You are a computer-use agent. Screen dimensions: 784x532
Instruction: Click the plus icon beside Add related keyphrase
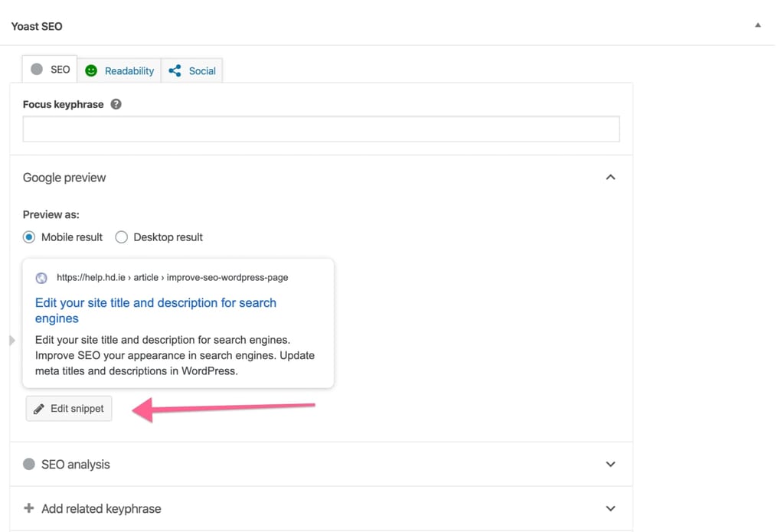[x=29, y=508]
